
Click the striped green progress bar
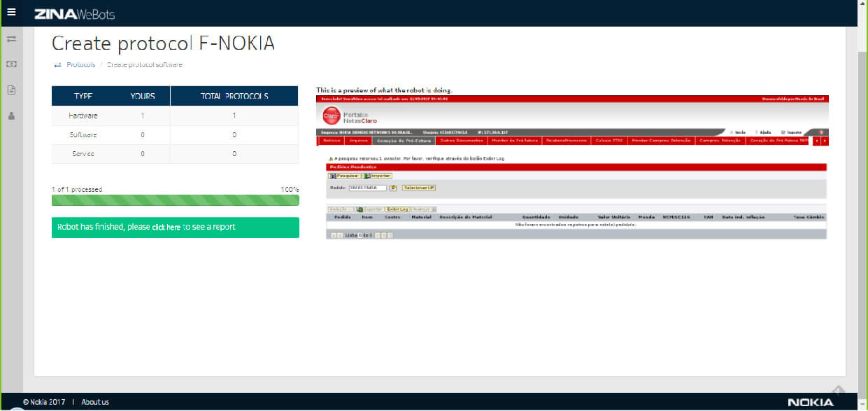pyautogui.click(x=175, y=200)
